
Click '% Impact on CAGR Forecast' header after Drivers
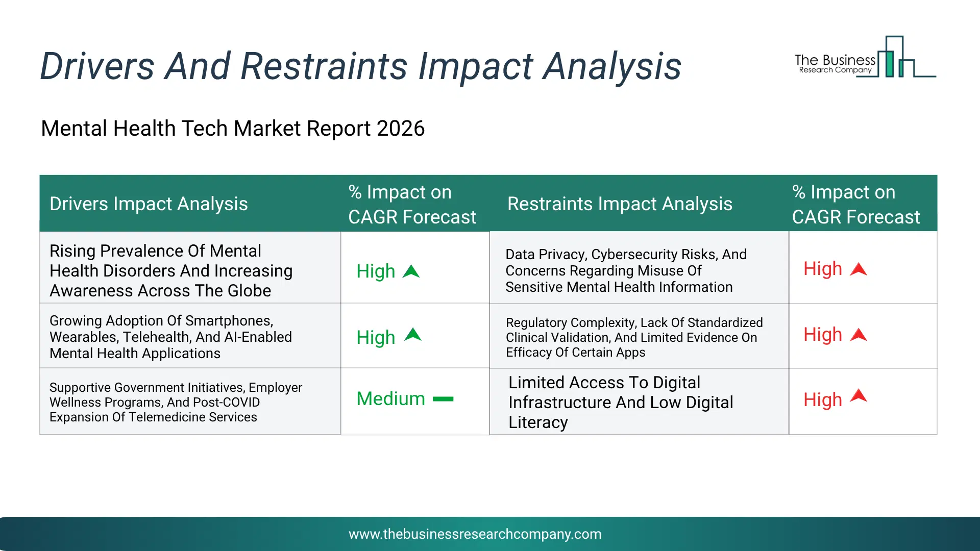tap(412, 204)
